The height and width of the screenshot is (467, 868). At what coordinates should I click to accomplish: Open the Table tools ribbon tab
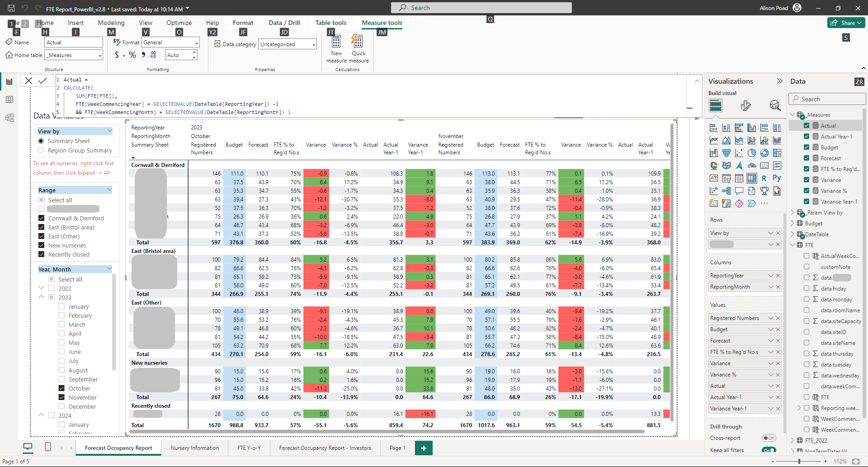click(x=331, y=23)
